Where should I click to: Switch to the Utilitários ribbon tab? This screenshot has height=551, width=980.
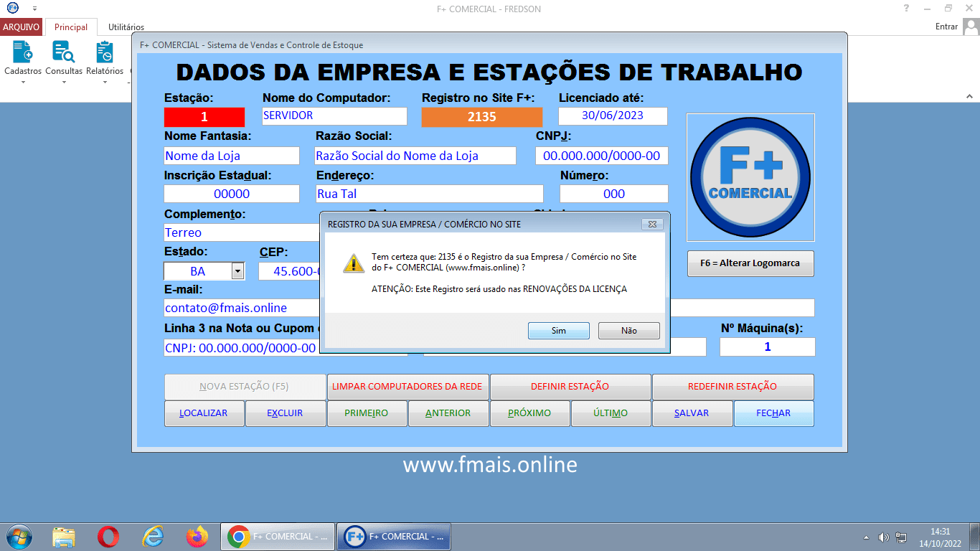126,27
